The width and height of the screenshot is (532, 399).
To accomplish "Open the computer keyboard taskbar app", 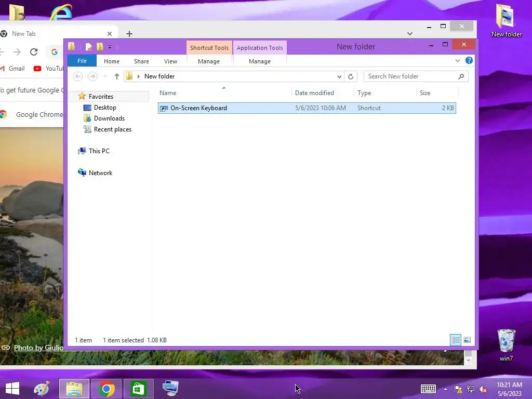I will pos(170,388).
